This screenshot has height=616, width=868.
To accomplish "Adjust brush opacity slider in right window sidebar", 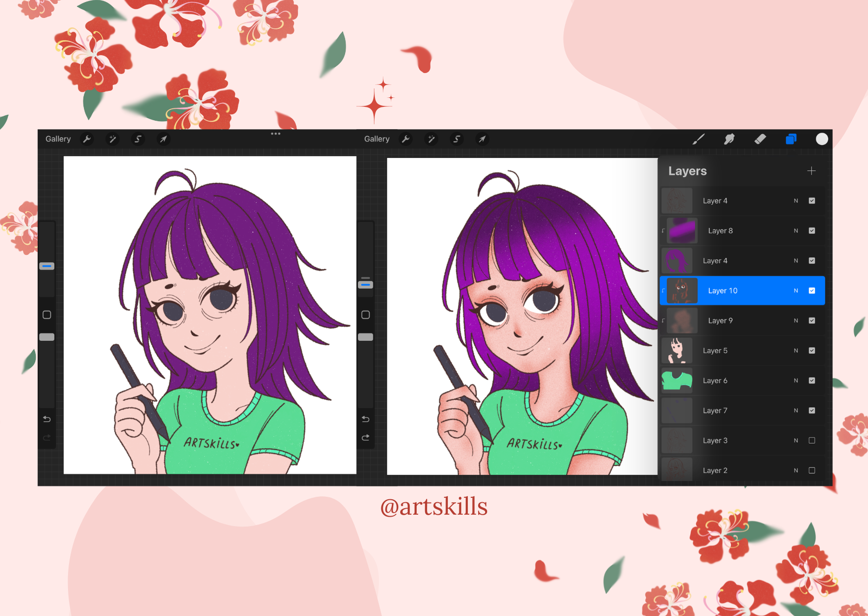I will click(x=365, y=337).
